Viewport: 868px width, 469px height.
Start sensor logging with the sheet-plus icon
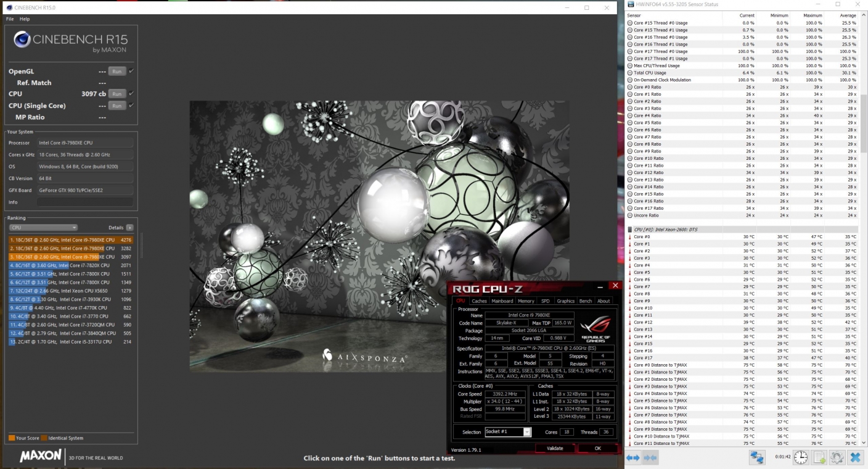[819, 457]
